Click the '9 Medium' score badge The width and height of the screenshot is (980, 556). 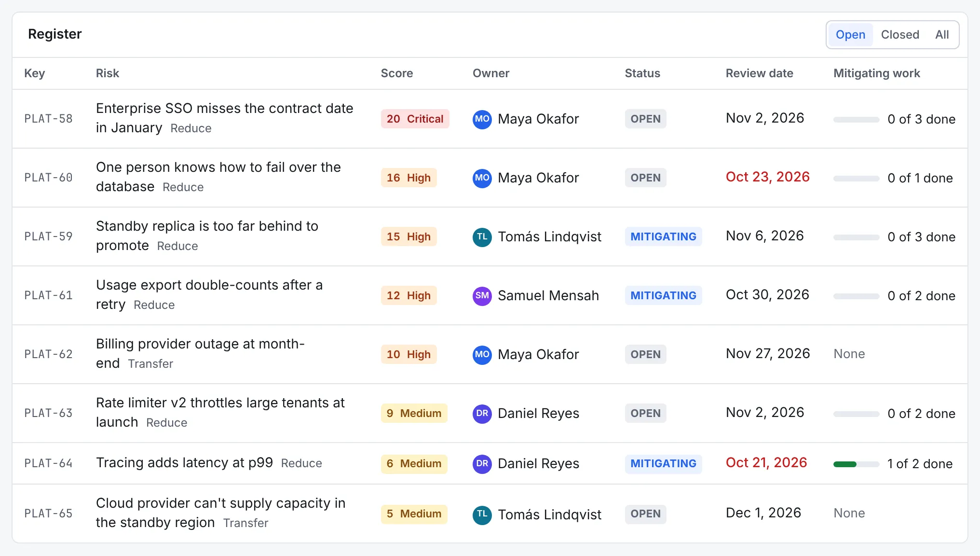point(414,413)
